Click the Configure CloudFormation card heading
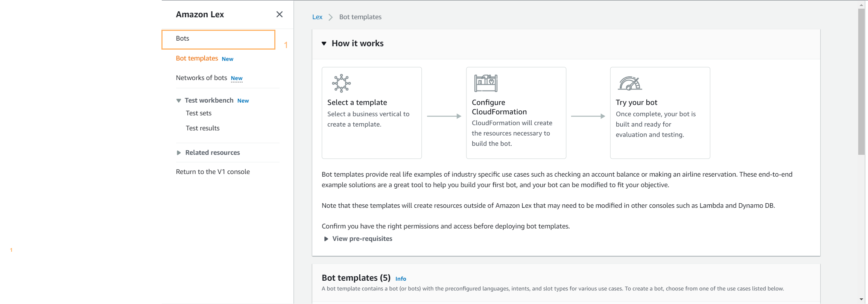Screen dimensions: 868x304 pos(499,107)
